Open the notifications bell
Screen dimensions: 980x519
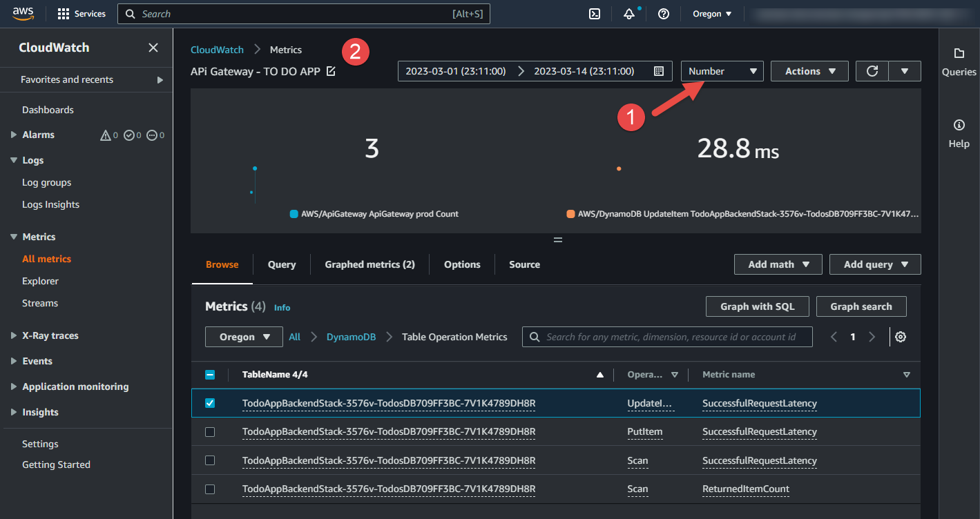[x=629, y=14]
